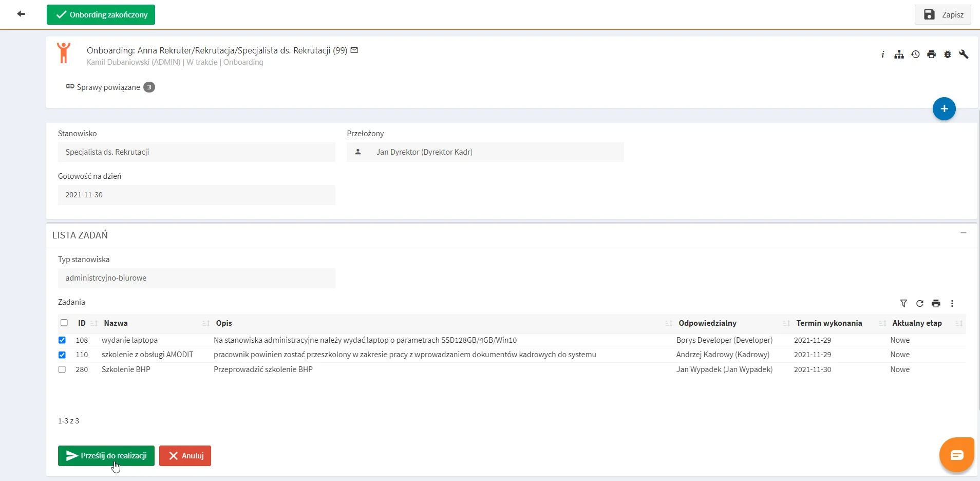Click the 2021-11-30 deadline cell

pos(813,369)
